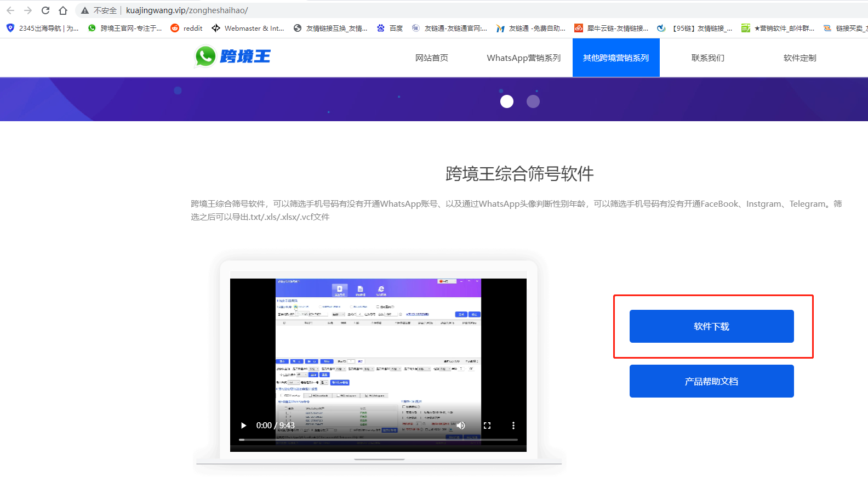Open the 友情链接互换 bookmark
Image resolution: width=868 pixels, height=482 pixels.
pyautogui.click(x=330, y=28)
